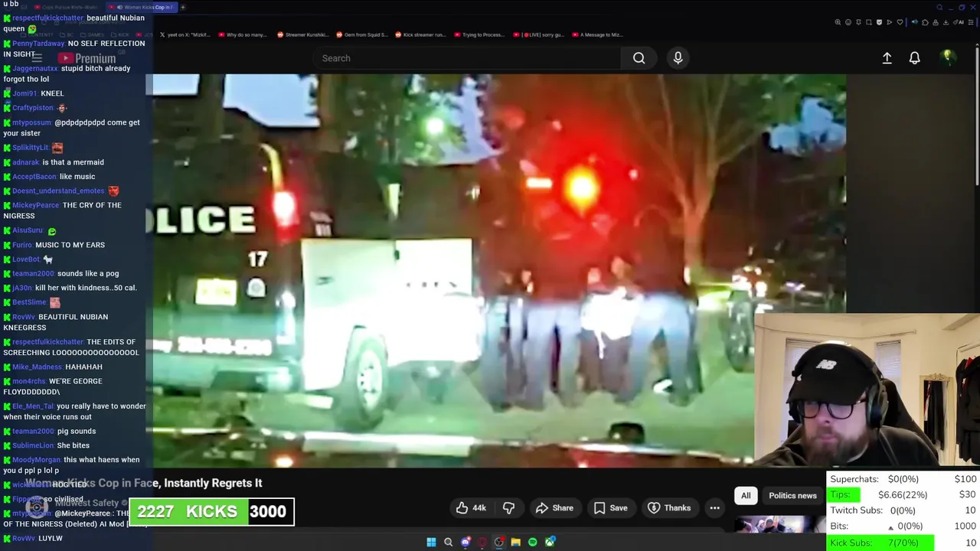The height and width of the screenshot is (551, 980).
Task: Open the YouTube account avatar menu
Action: 948,57
